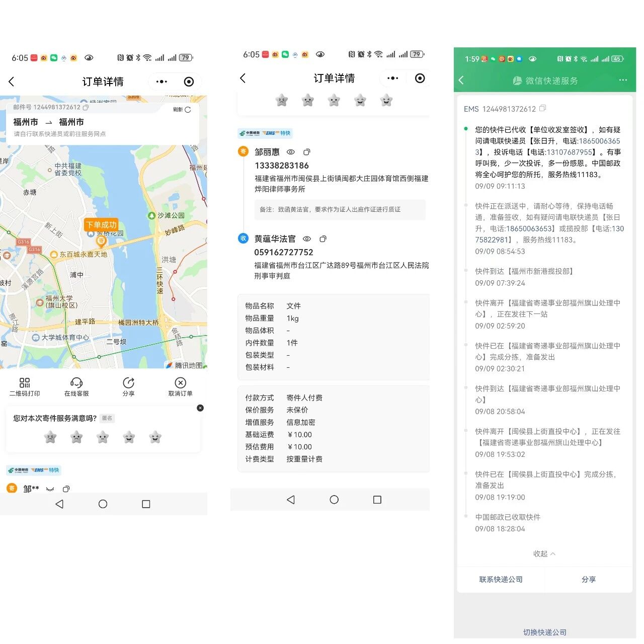Tap 福州市 → 福州市 route title
This screenshot has height=644, width=644.
click(x=48, y=122)
